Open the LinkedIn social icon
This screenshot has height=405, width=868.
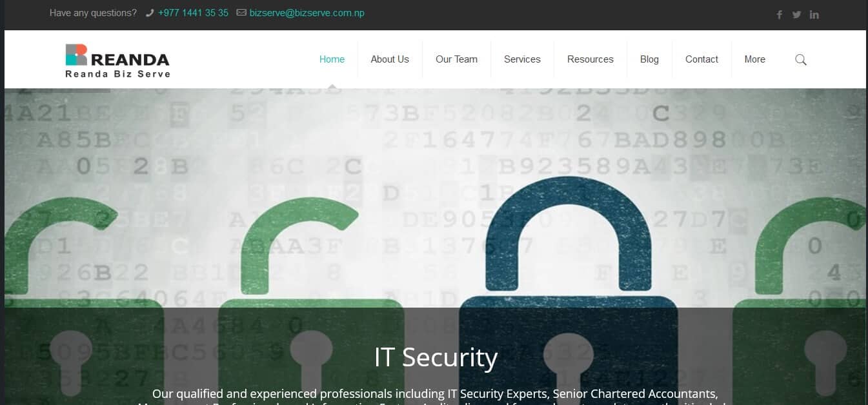click(x=814, y=15)
